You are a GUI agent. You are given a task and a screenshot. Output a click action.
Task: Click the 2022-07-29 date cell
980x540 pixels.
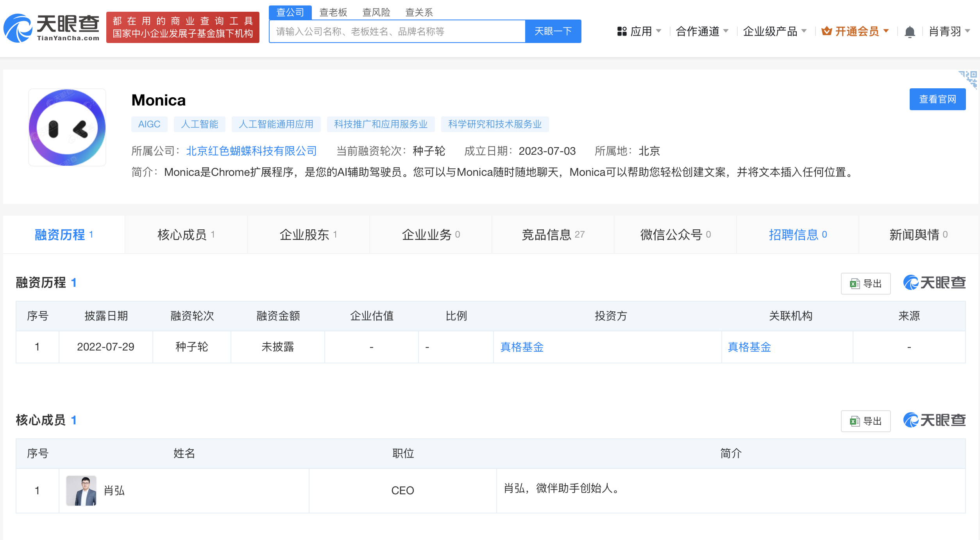(x=106, y=347)
